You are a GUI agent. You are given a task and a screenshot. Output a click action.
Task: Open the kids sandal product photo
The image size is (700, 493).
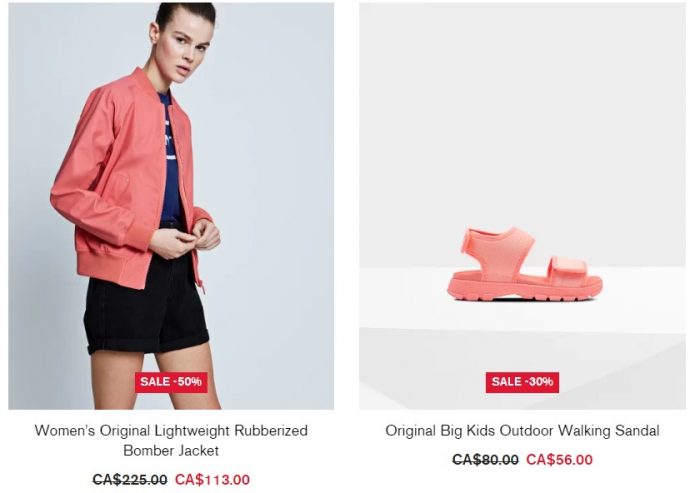click(522, 206)
